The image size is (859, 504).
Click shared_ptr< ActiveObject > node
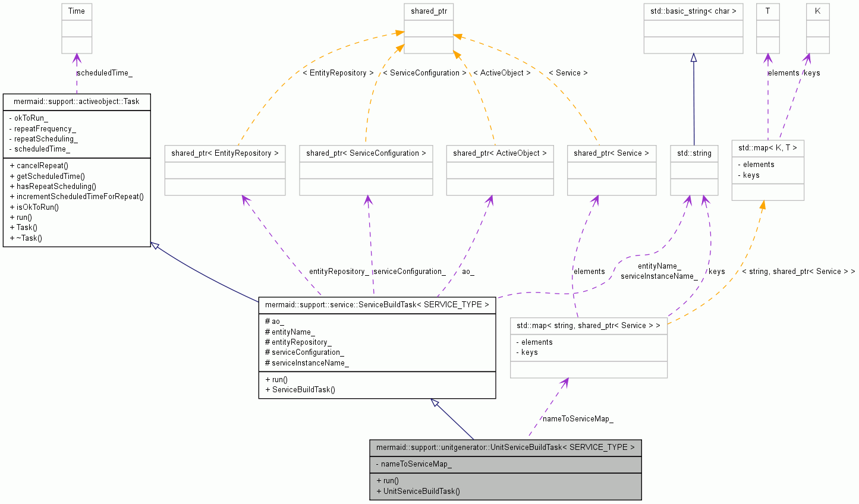tap(500, 170)
